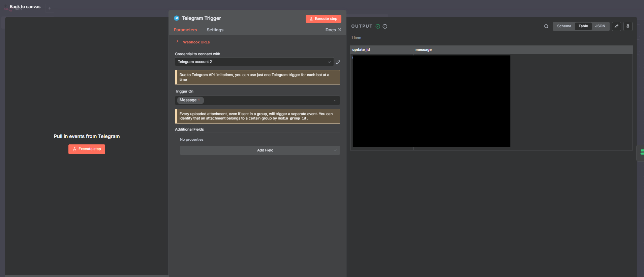Click the edit output pencil icon
The height and width of the screenshot is (277, 644).
click(616, 26)
